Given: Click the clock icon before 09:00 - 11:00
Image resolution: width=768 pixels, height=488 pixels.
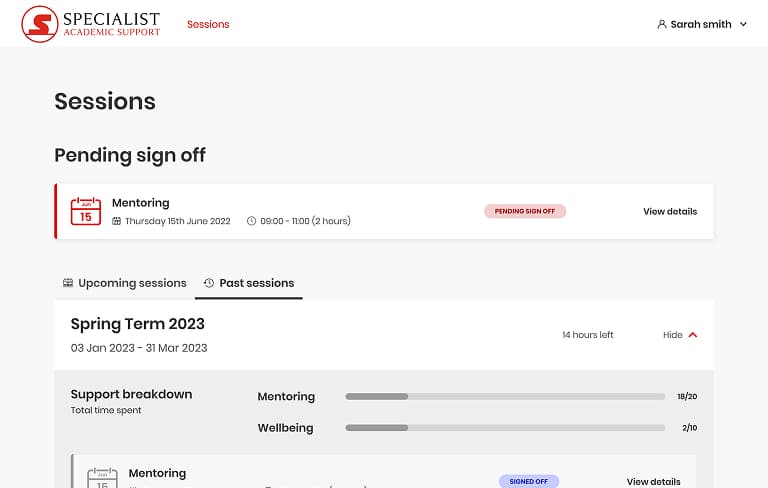Looking at the screenshot, I should tap(251, 221).
